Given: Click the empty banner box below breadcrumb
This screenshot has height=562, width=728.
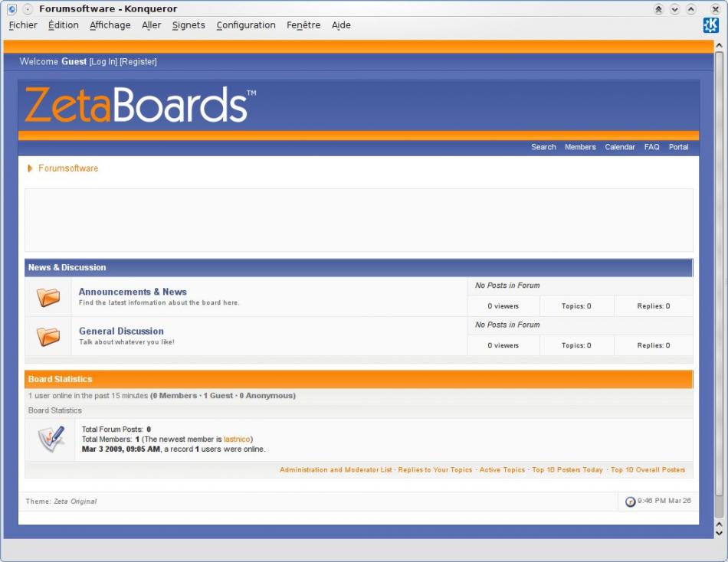Looking at the screenshot, I should pos(359,220).
